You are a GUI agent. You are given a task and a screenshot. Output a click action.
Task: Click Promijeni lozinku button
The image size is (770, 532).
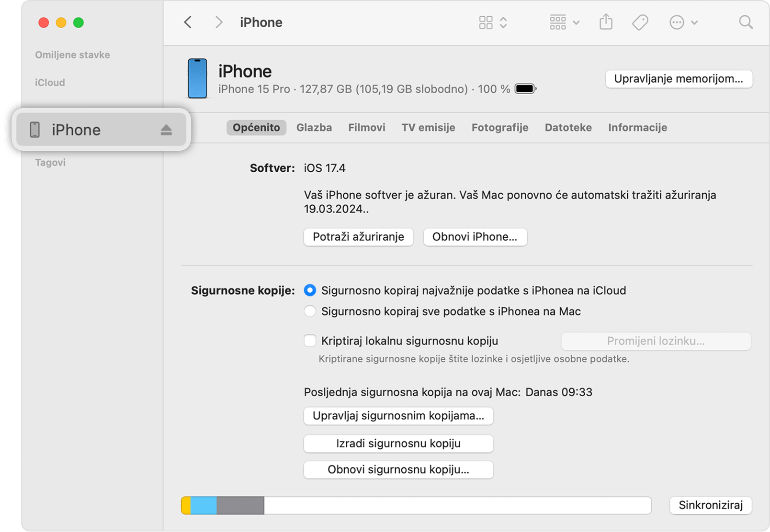(656, 341)
